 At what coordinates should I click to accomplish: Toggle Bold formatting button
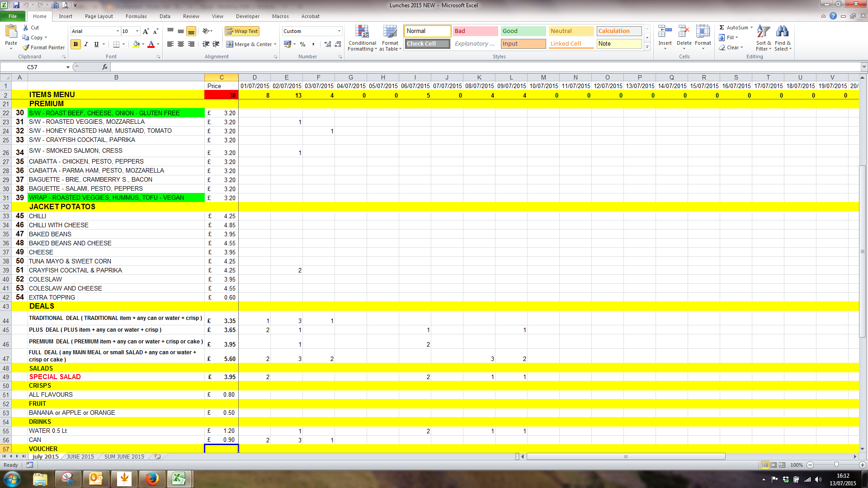pyautogui.click(x=75, y=44)
